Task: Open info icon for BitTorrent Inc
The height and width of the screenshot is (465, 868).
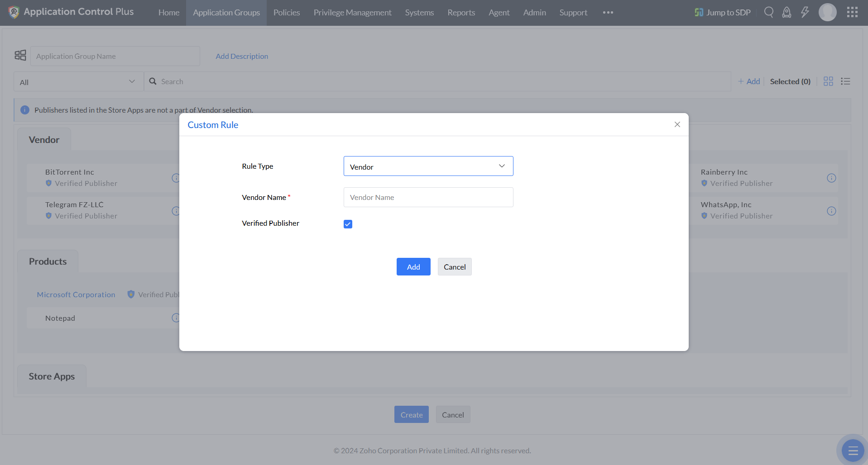Action: tap(176, 178)
